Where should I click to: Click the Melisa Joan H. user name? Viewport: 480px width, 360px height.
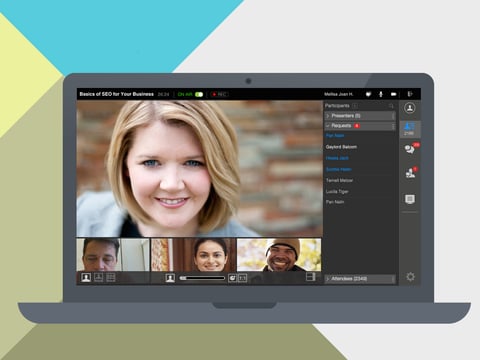point(339,94)
